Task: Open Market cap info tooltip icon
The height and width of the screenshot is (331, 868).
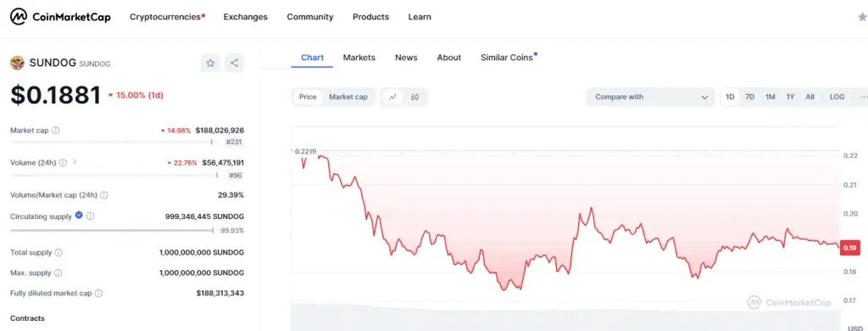Action: [x=55, y=131]
